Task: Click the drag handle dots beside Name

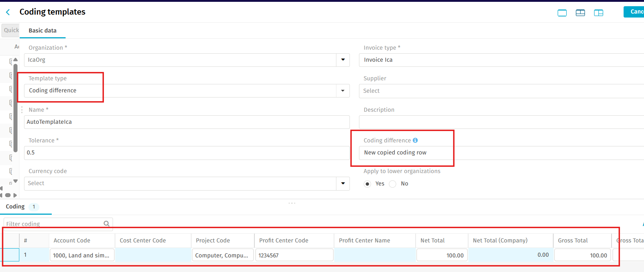Action: pyautogui.click(x=22, y=110)
